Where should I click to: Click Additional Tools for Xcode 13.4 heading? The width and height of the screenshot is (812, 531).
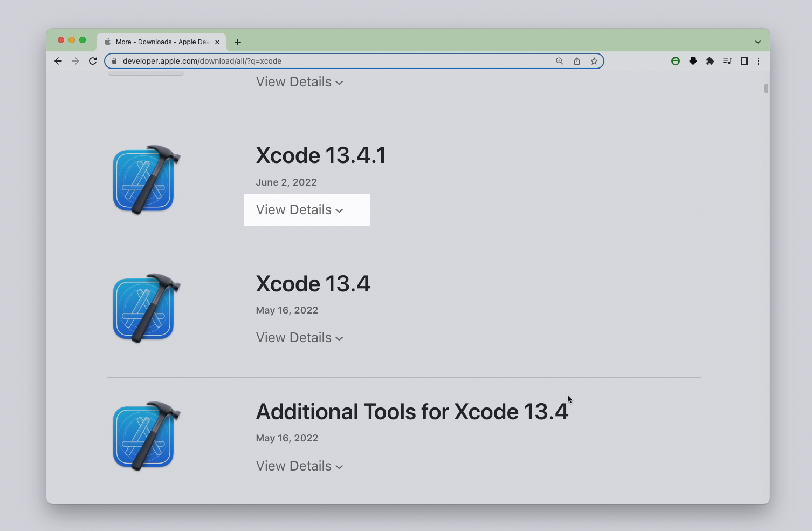pyautogui.click(x=412, y=412)
